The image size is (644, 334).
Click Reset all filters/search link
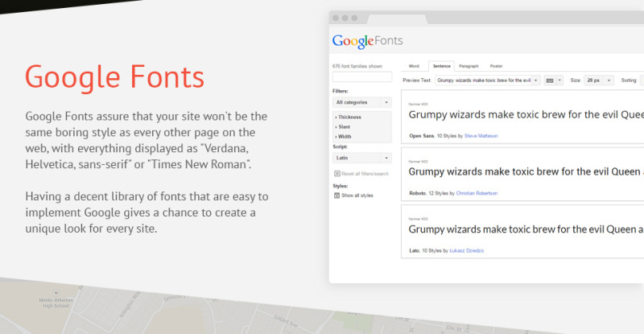(x=365, y=174)
